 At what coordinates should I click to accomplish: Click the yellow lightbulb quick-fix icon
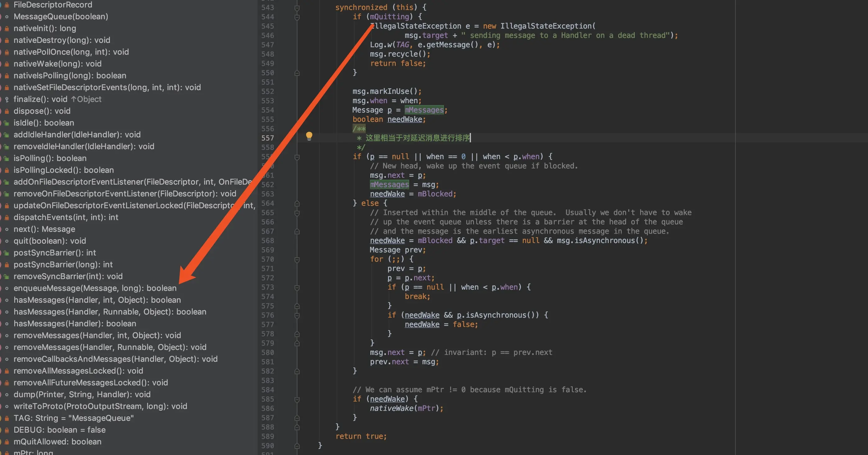coord(309,136)
